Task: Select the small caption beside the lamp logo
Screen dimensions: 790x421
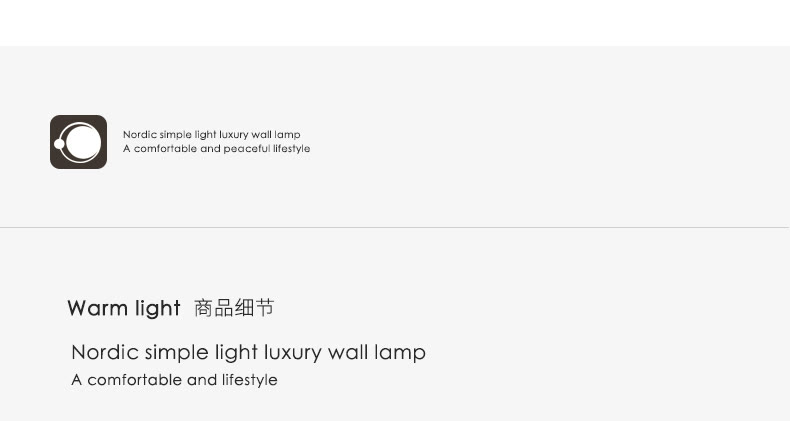Action: 217,142
